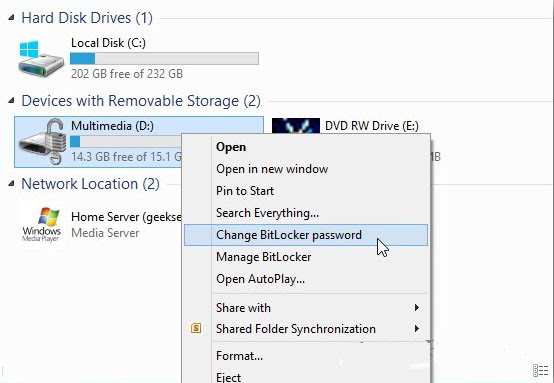Image resolution: width=554 pixels, height=383 pixels.
Task: Click the unlocked BitLocker Multimedia drive icon
Action: point(43,141)
